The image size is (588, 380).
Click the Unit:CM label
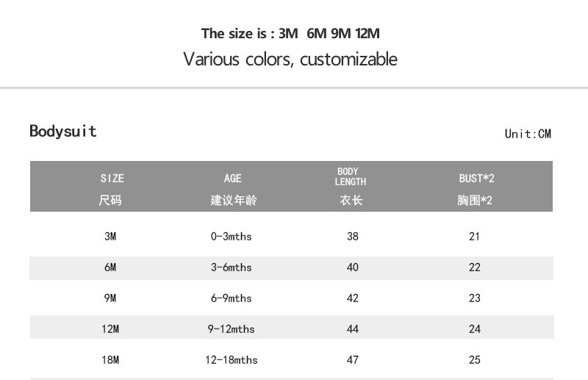528,134
